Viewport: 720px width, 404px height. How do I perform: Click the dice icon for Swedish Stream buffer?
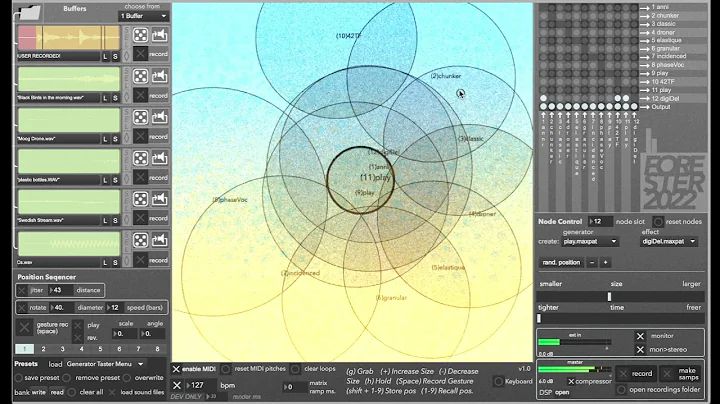point(141,199)
